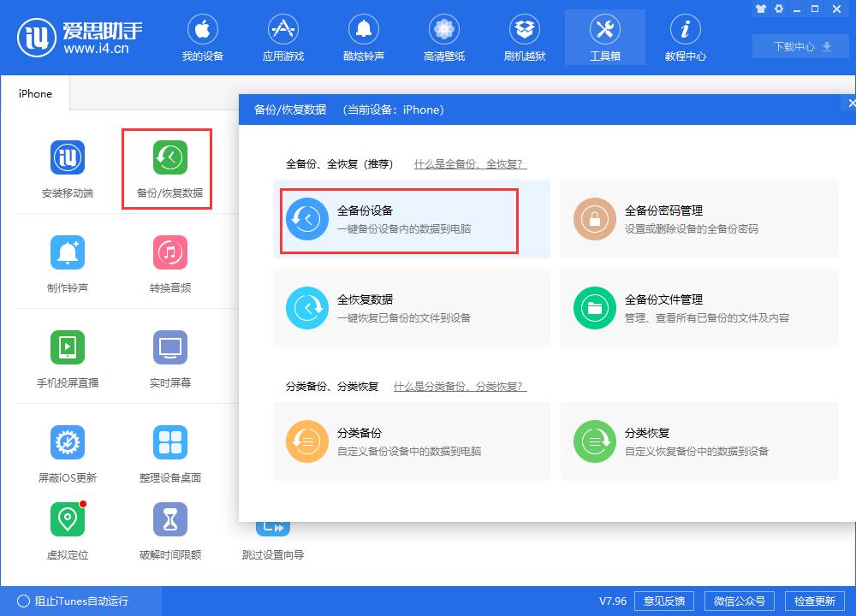The width and height of the screenshot is (856, 616).
Task: Switch to the iPhone tab
Action: tap(35, 94)
